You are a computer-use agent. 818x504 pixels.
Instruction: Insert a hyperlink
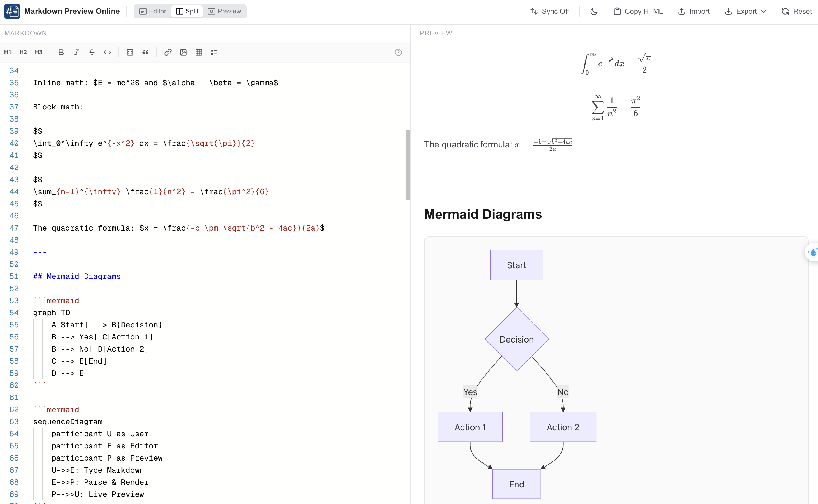click(168, 52)
